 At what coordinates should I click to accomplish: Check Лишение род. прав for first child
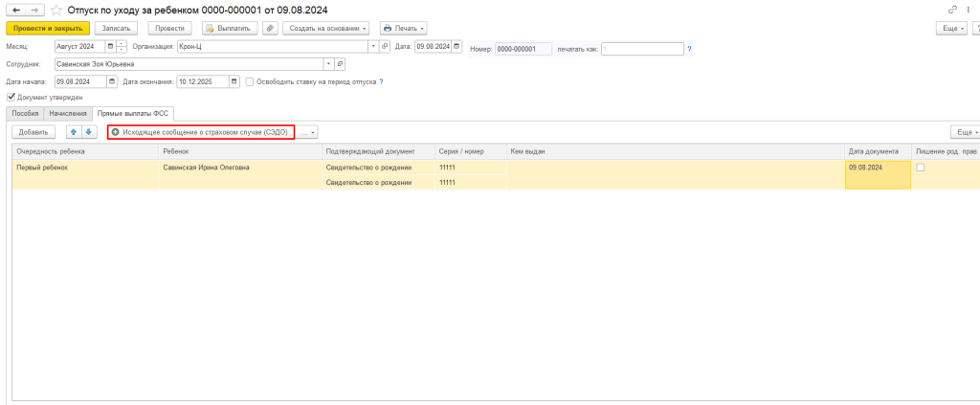coord(921,168)
